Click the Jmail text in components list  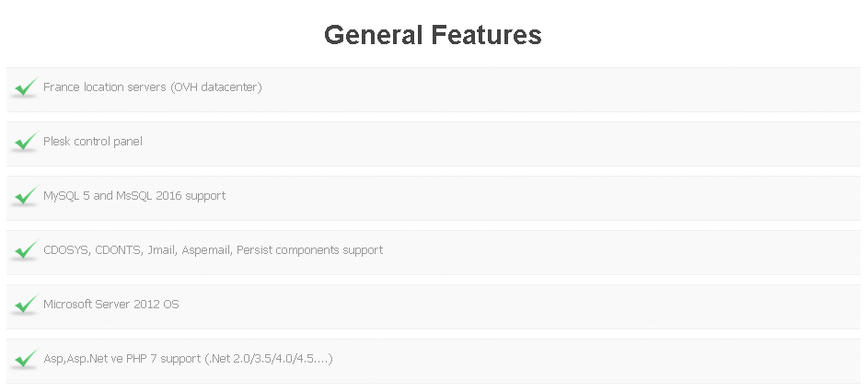point(162,249)
